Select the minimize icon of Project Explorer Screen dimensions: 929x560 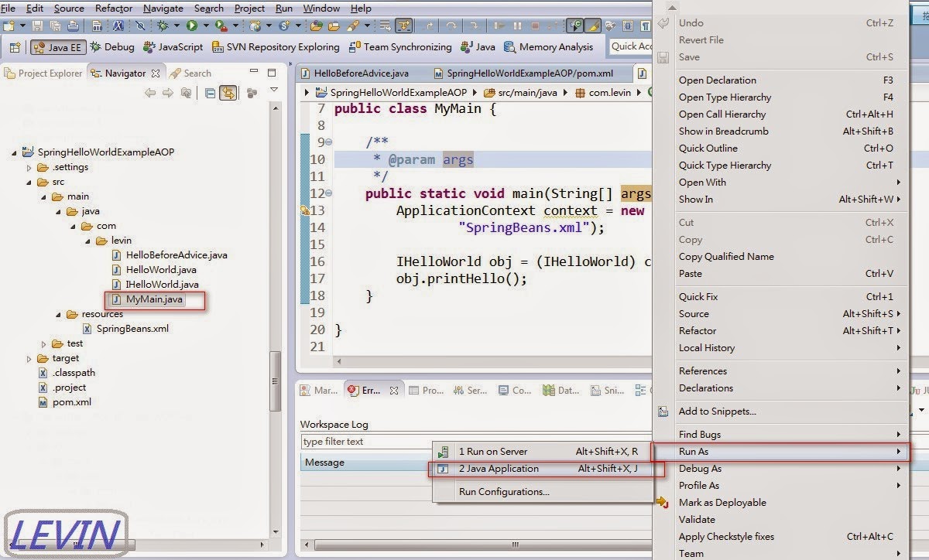tap(255, 71)
